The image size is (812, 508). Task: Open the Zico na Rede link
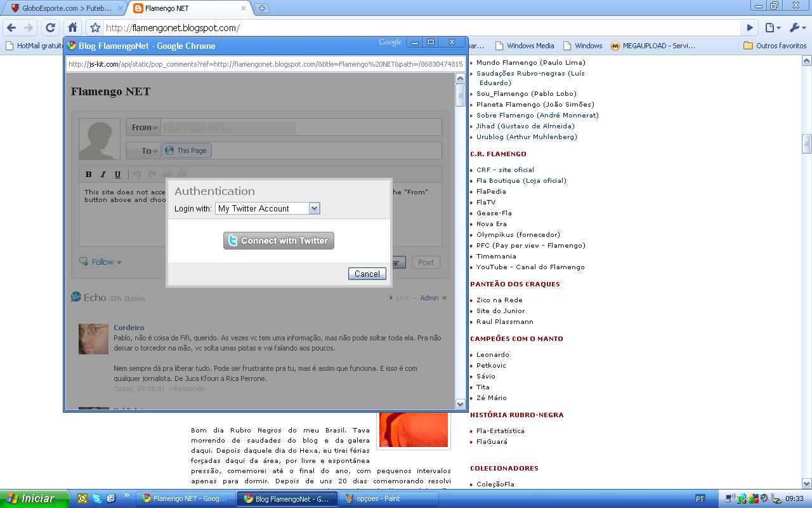[499, 300]
